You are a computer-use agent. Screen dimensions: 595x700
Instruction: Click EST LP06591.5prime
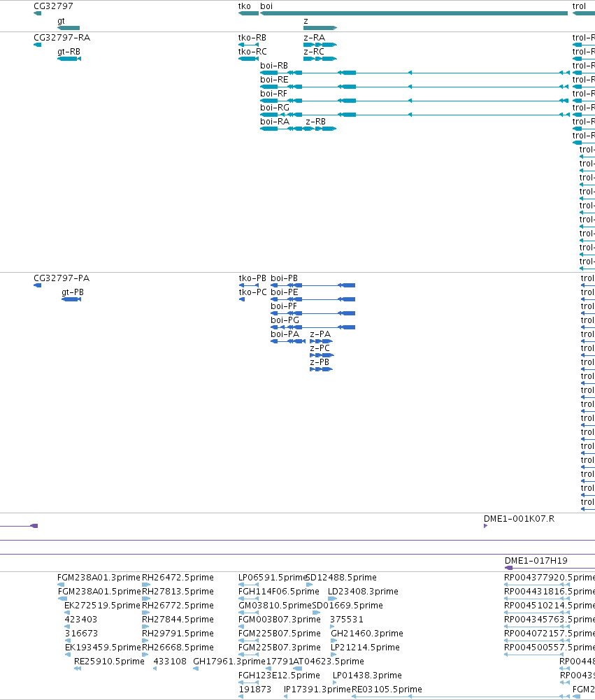pyautogui.click(x=249, y=585)
